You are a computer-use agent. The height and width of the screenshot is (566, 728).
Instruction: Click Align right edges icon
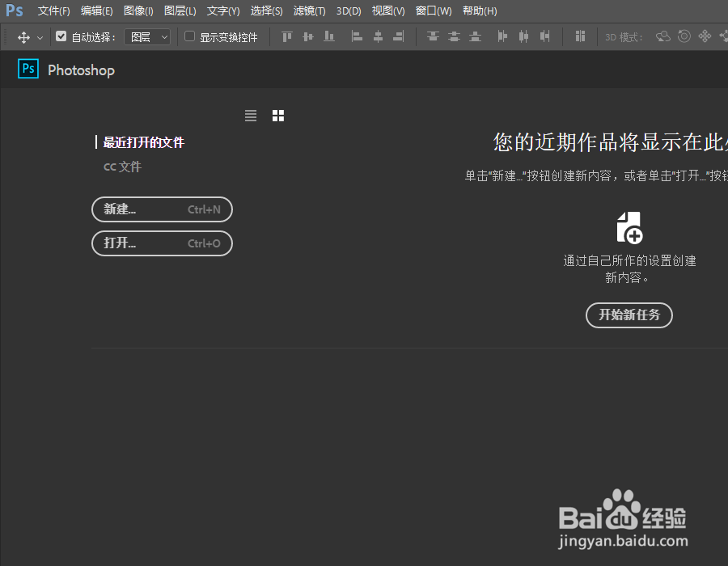[399, 36]
